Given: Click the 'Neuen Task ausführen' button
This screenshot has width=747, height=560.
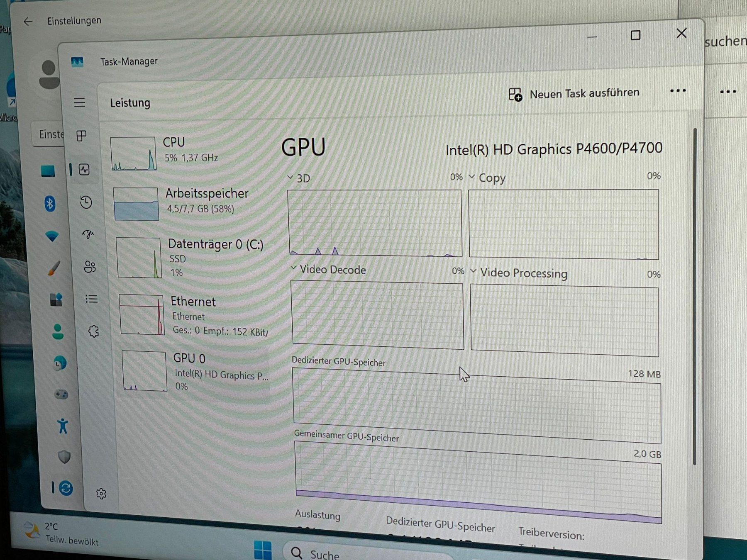Looking at the screenshot, I should 574,94.
